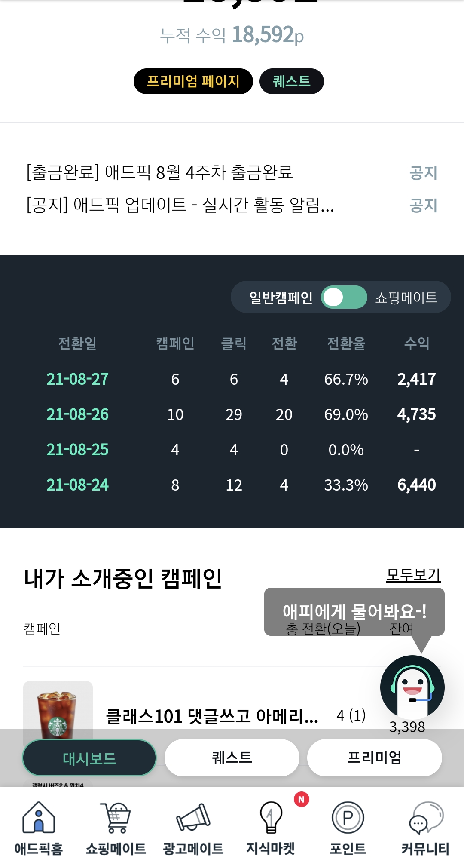The width and height of the screenshot is (464, 868).
Task: Select date 21-08-26 in the table
Action: 77,414
